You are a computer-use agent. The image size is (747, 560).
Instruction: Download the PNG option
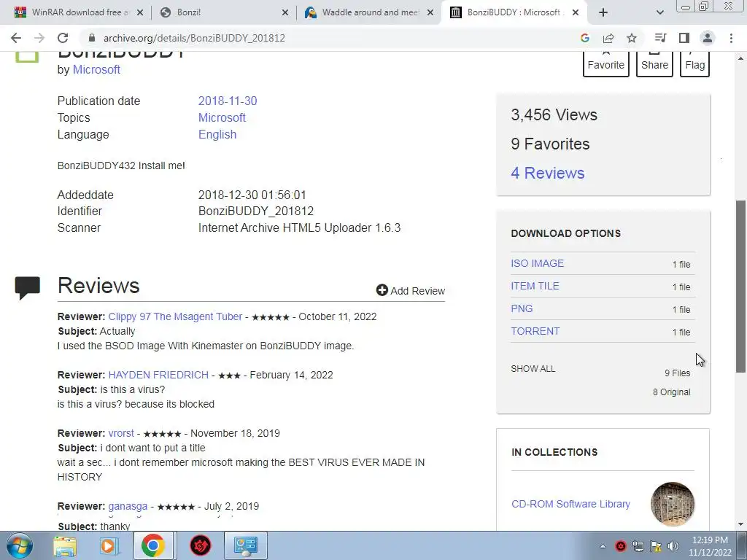coord(522,308)
